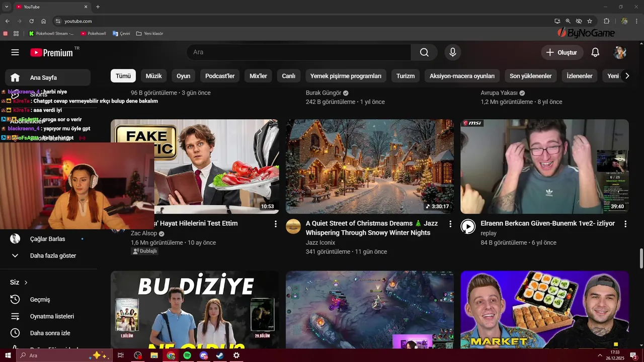The height and width of the screenshot is (362, 644).
Task: Open the Windows Start menu
Action: pos(8,355)
